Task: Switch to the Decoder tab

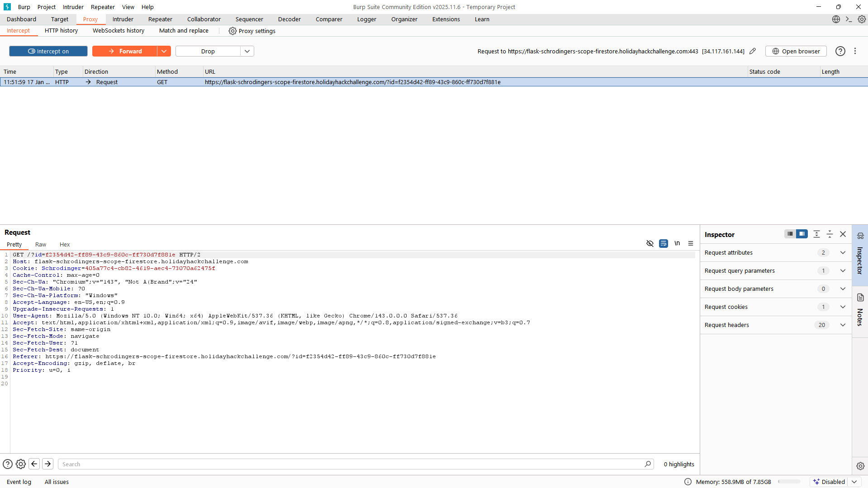Action: coord(289,19)
